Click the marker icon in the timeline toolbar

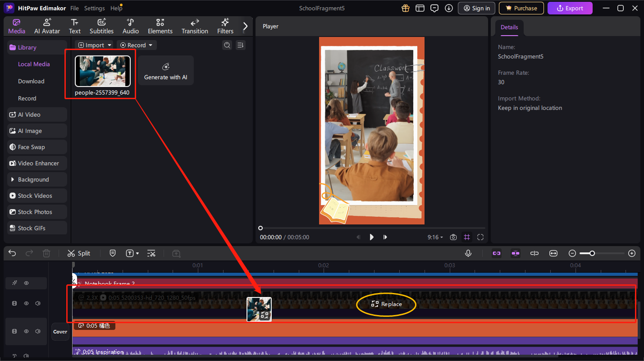click(x=113, y=253)
